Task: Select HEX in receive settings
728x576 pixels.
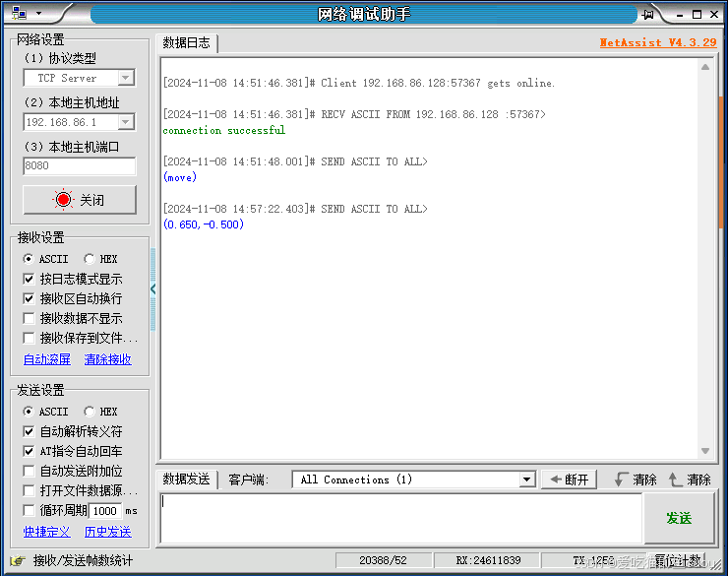Action: coord(89,259)
